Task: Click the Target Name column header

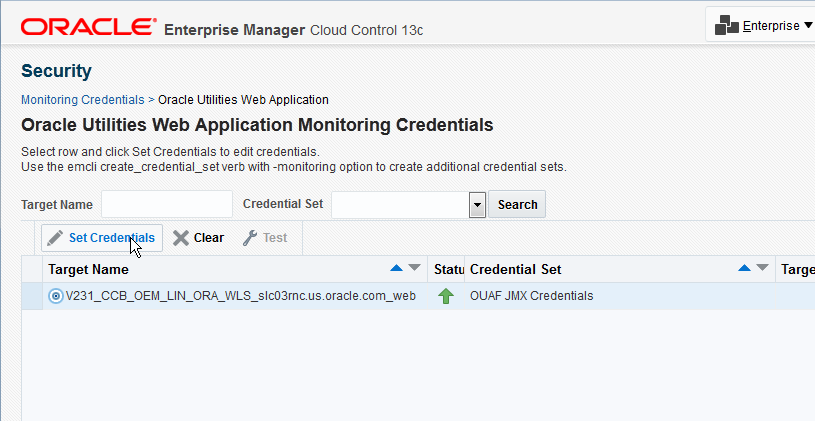Action: (x=88, y=269)
